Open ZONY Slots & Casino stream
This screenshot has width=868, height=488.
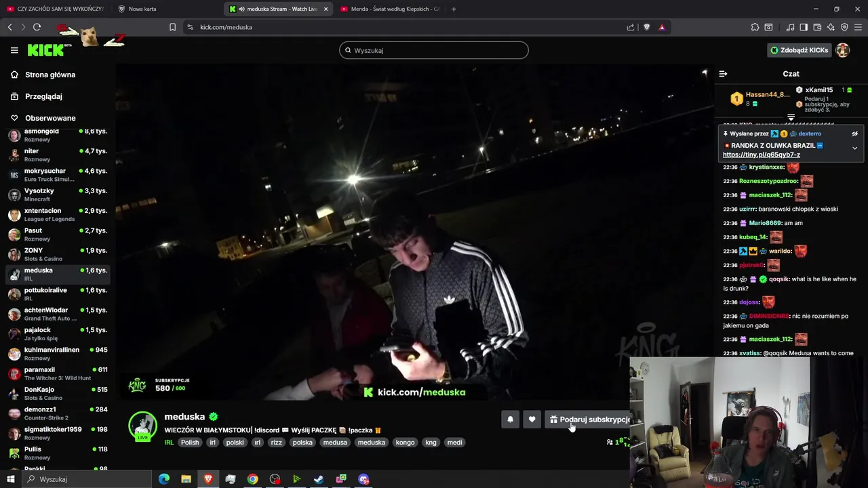pyautogui.click(x=58, y=254)
